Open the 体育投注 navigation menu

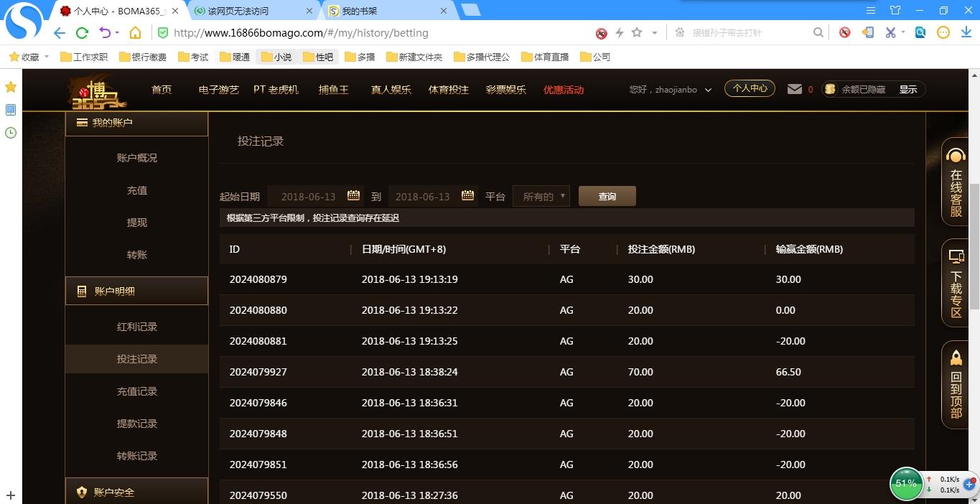pyautogui.click(x=448, y=90)
